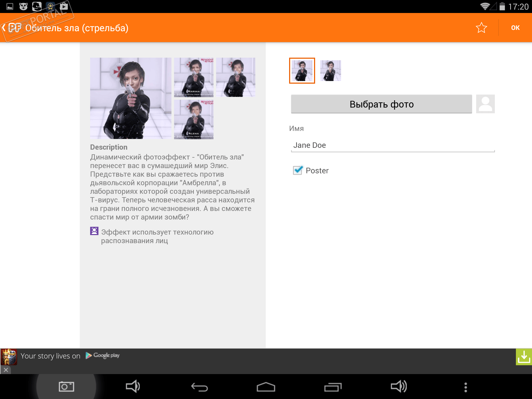Tap the face recognition technology icon
The image size is (532, 399).
[94, 231]
